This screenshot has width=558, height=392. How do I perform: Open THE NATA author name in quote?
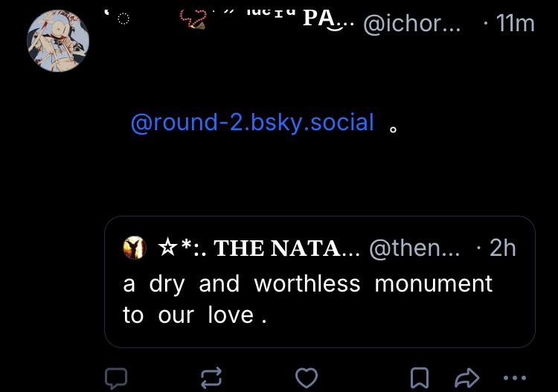point(287,248)
